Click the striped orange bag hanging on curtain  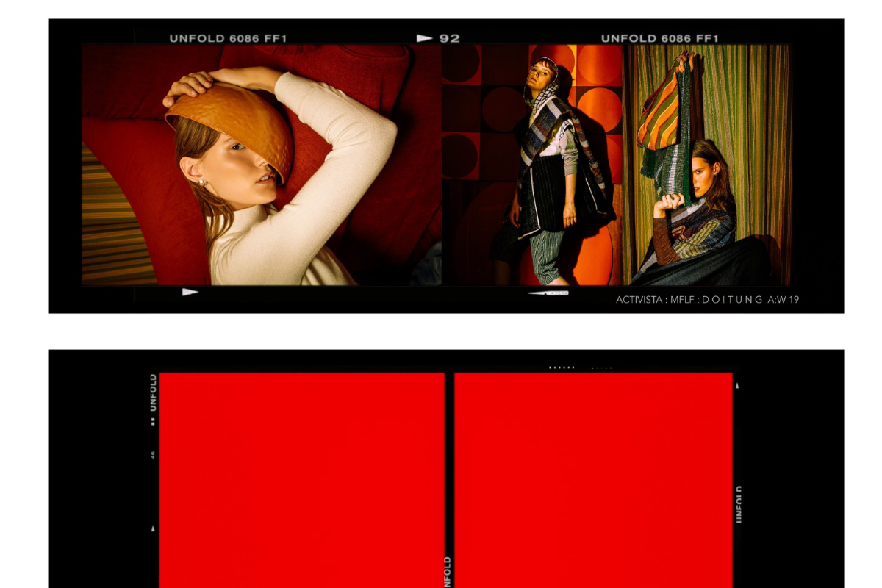click(659, 103)
